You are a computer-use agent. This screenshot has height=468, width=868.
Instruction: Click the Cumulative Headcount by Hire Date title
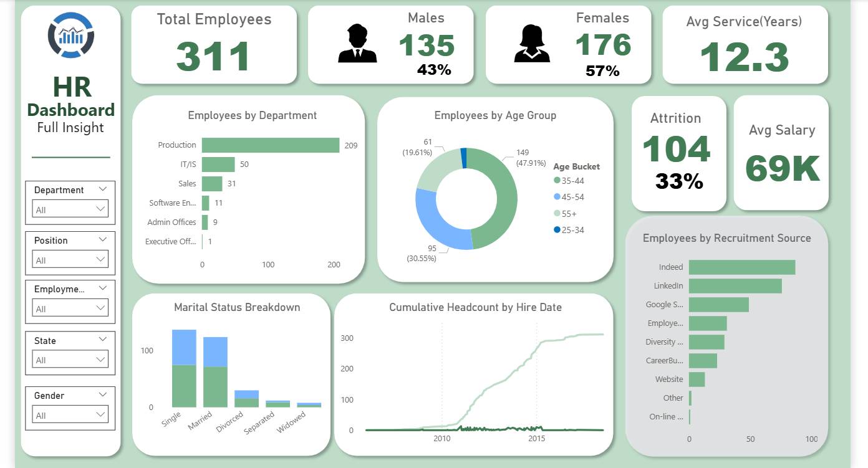tap(475, 307)
